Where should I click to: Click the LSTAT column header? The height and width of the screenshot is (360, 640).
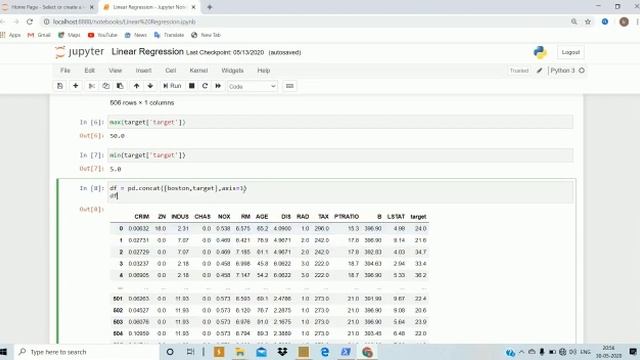[396, 217]
